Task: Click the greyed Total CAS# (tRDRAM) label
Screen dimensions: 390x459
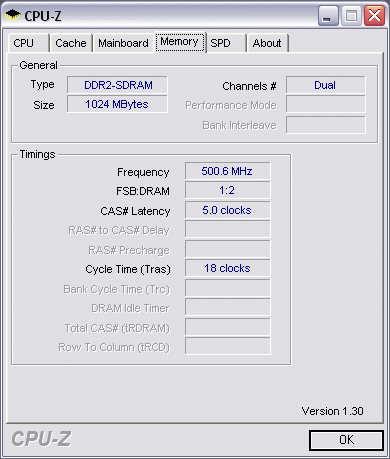Action: 117,328
